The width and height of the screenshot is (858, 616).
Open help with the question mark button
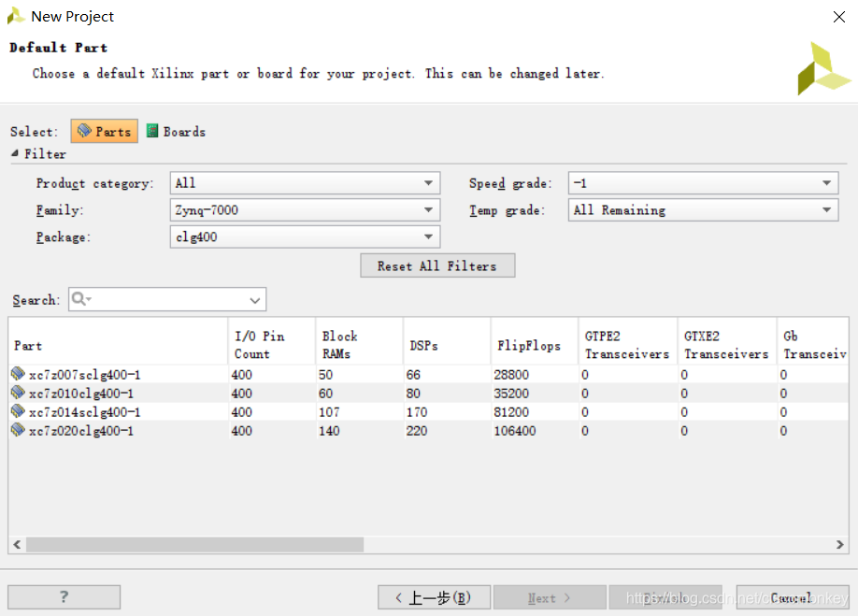[64, 597]
